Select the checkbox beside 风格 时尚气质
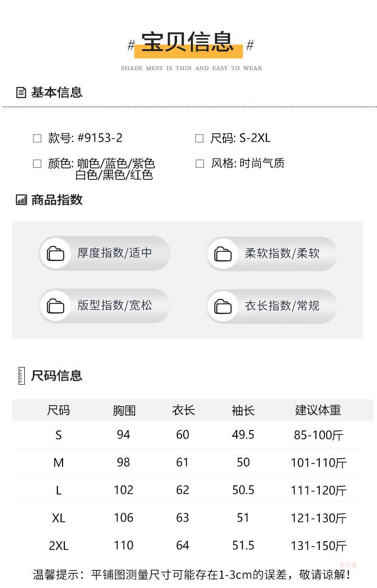Image resolution: width=377 pixels, height=588 pixels. [199, 164]
